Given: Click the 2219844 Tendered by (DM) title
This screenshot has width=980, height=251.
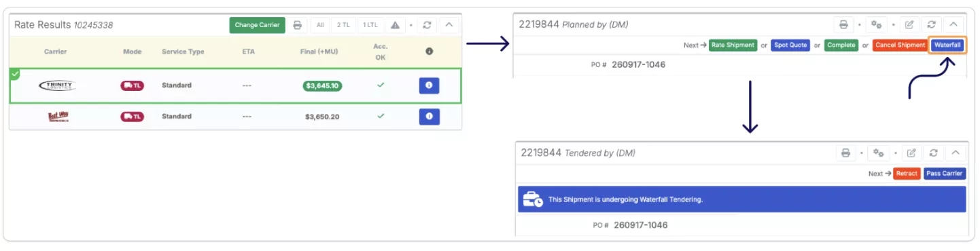Looking at the screenshot, I should click(578, 153).
